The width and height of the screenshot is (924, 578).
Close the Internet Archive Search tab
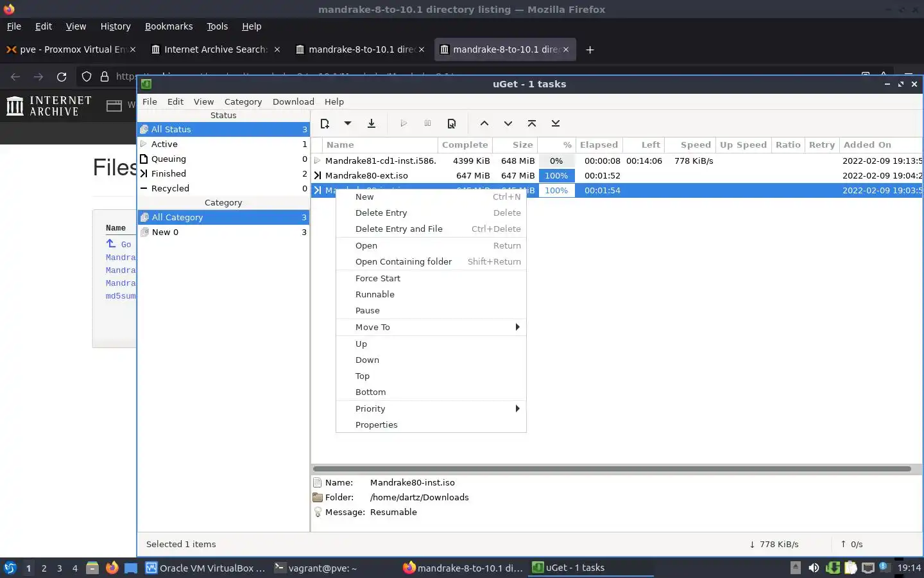[x=277, y=49]
